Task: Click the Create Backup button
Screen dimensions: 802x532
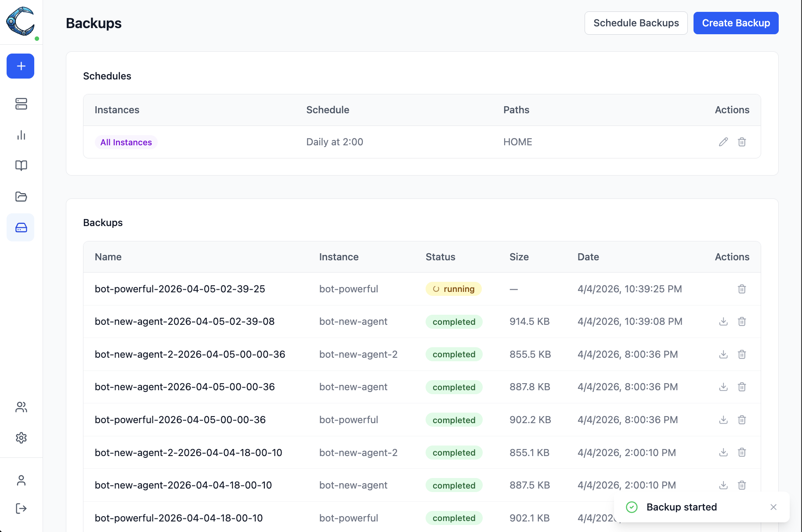Action: 736,23
